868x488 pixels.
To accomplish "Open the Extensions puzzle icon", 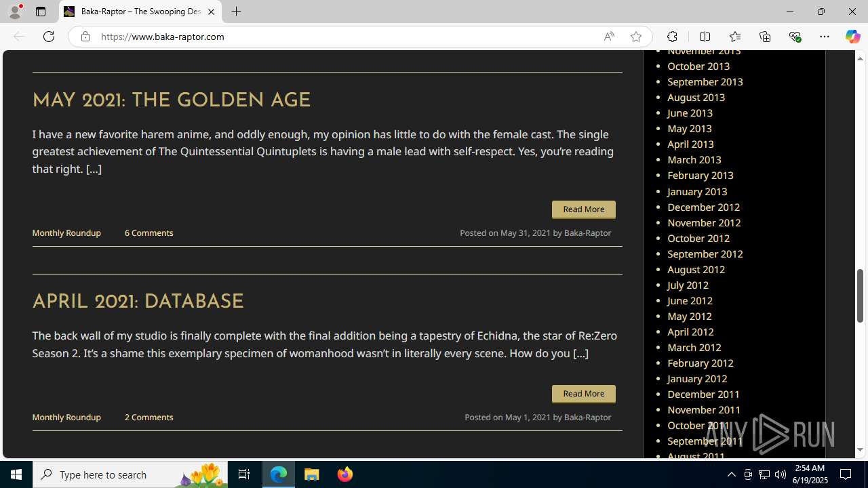I will click(x=672, y=37).
